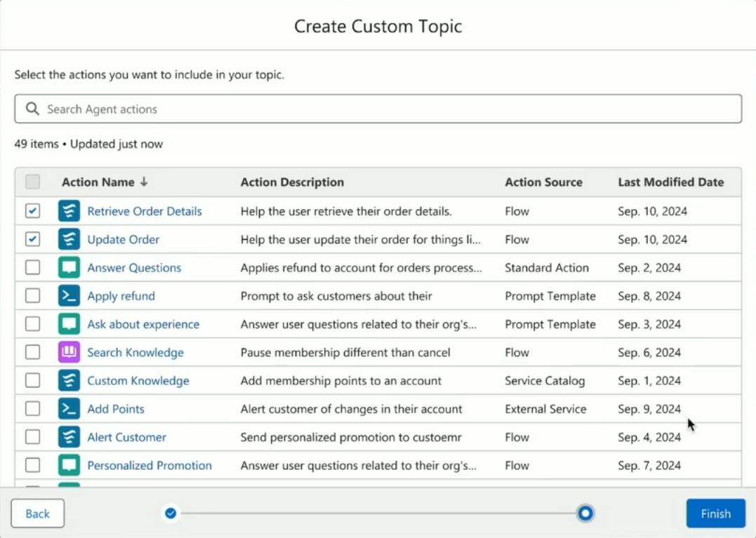756x538 pixels.
Task: Click the magnifier icon in search box
Action: [x=32, y=109]
